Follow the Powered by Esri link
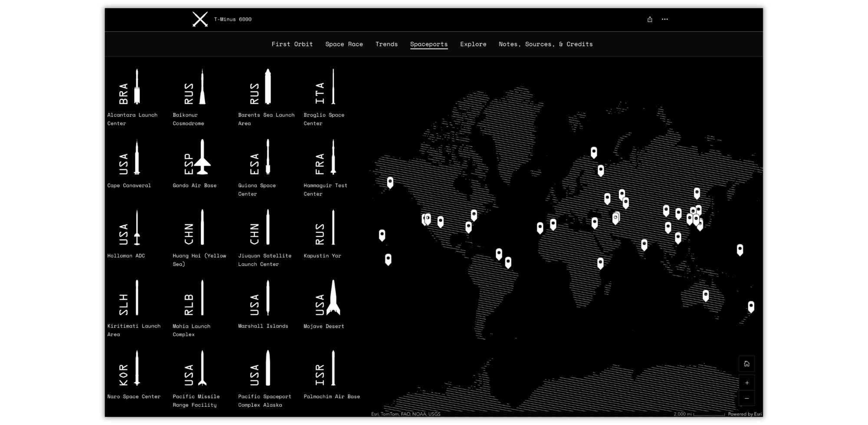 745,414
